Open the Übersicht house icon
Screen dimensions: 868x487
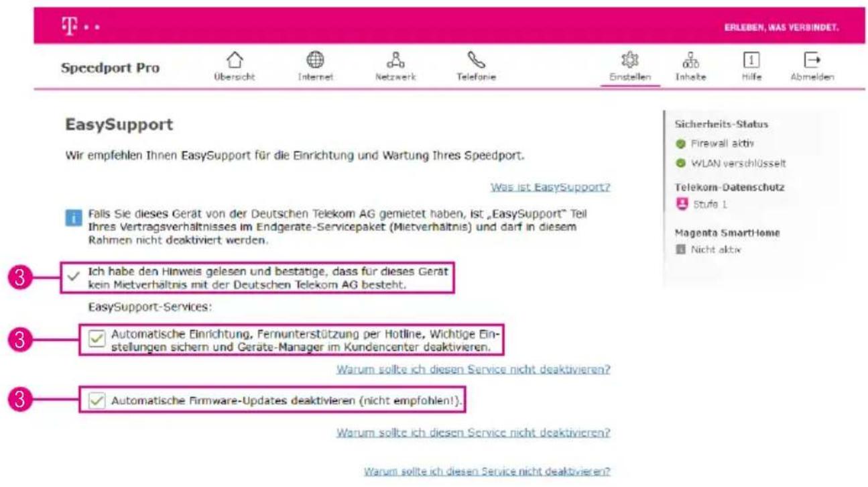coord(234,61)
